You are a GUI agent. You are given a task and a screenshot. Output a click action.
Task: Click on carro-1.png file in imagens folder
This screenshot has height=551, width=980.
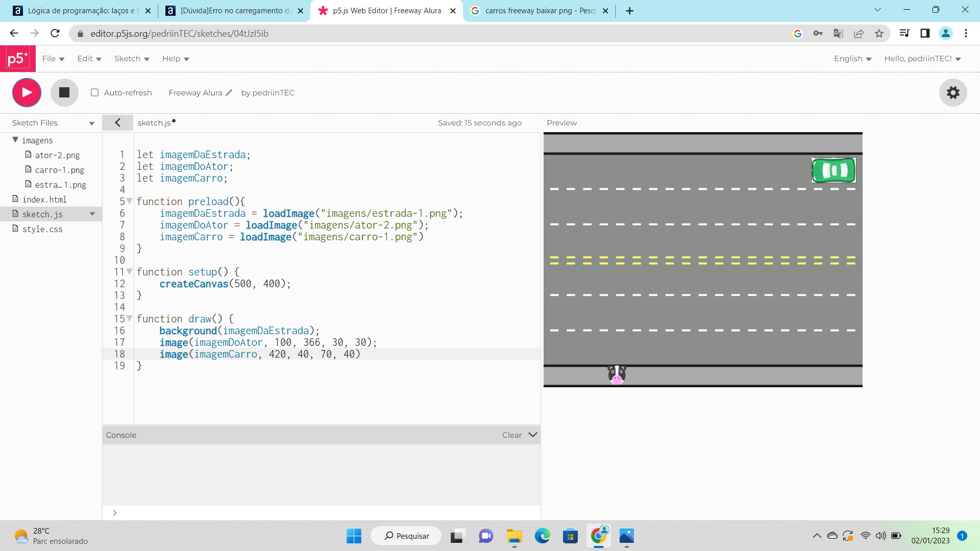(59, 169)
